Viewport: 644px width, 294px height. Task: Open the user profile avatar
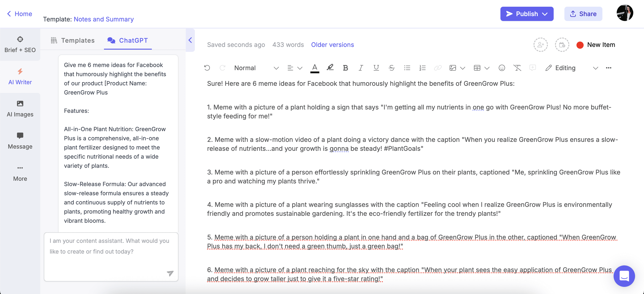click(625, 13)
